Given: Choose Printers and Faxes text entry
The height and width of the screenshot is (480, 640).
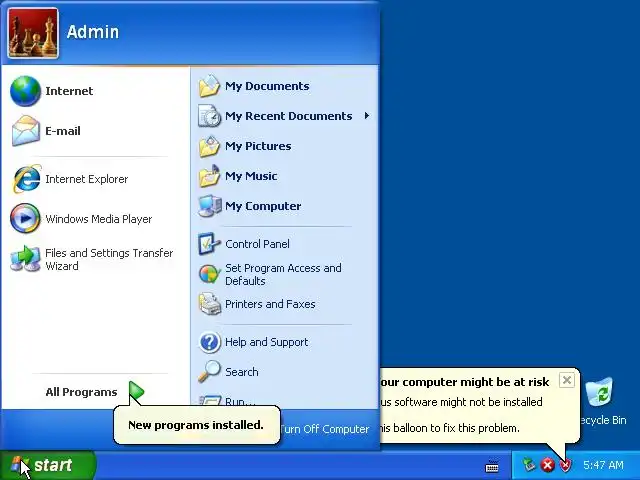Looking at the screenshot, I should 270,304.
